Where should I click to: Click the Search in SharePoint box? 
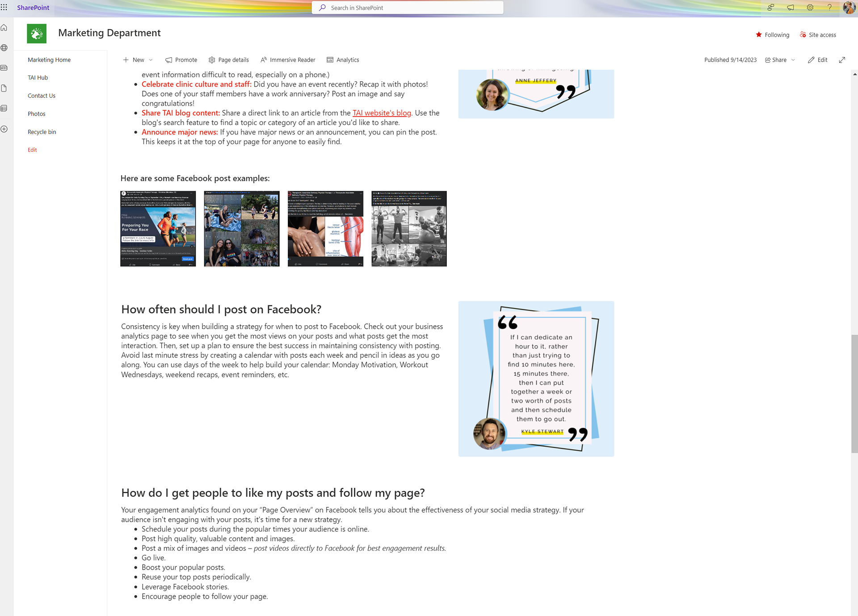(x=408, y=8)
